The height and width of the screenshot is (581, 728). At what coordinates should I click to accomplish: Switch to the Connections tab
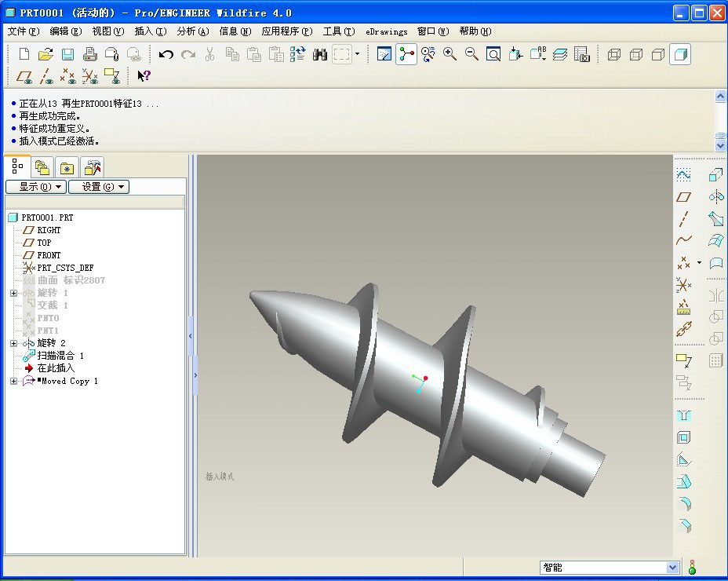click(x=92, y=167)
